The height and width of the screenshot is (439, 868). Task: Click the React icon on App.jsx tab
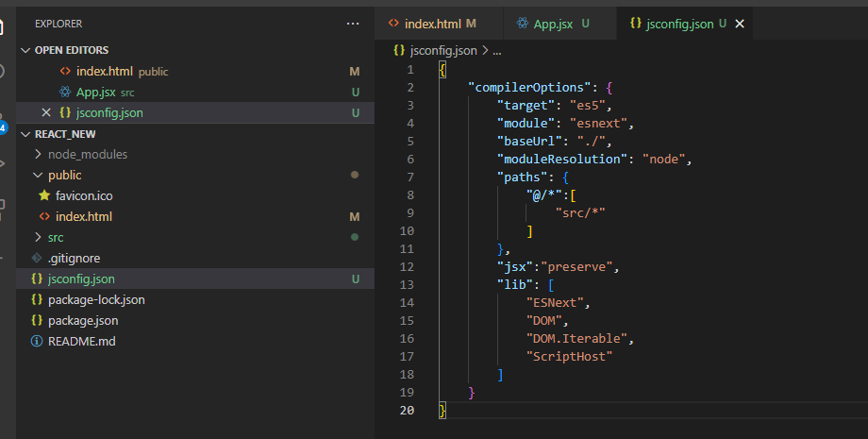(522, 24)
